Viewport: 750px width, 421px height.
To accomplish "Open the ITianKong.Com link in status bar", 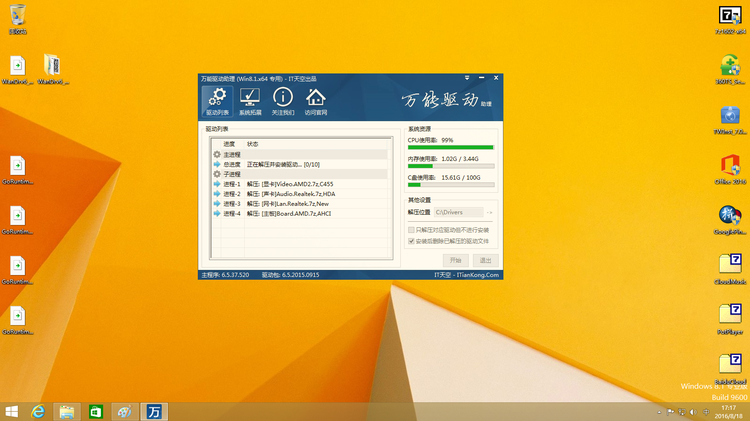I will tap(466, 275).
